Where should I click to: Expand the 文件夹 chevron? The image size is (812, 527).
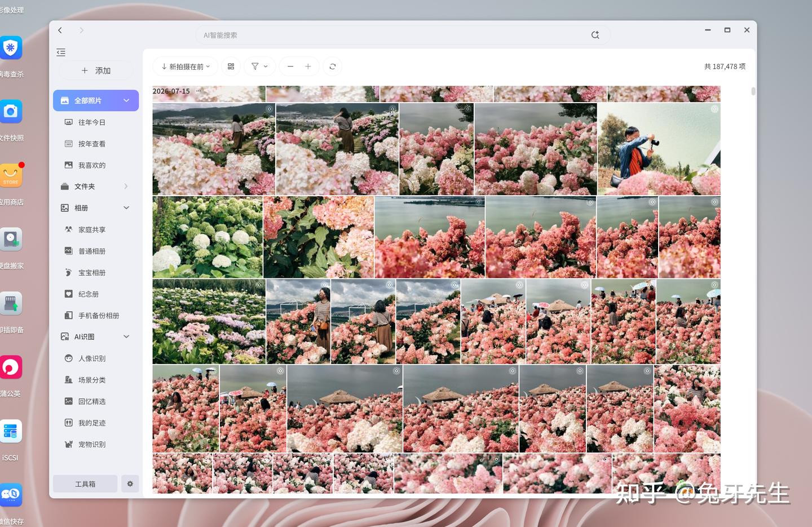126,186
